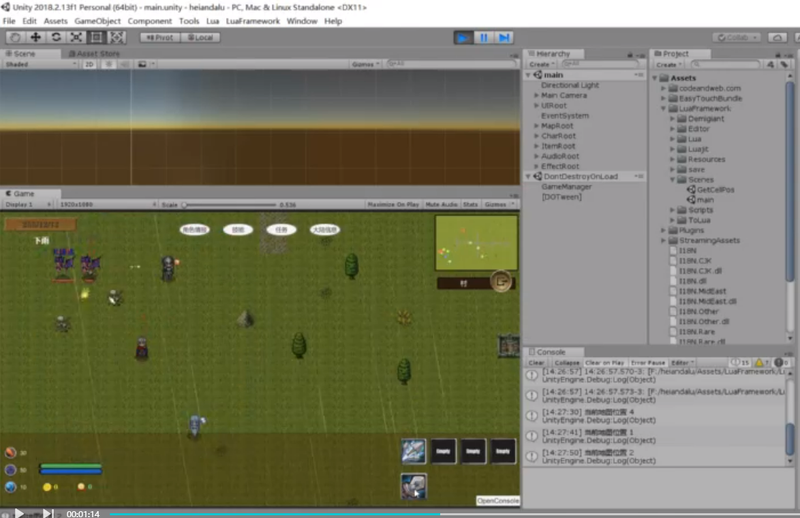Switch to the Asset Store tab
This screenshot has width=800, height=518.
[x=94, y=54]
